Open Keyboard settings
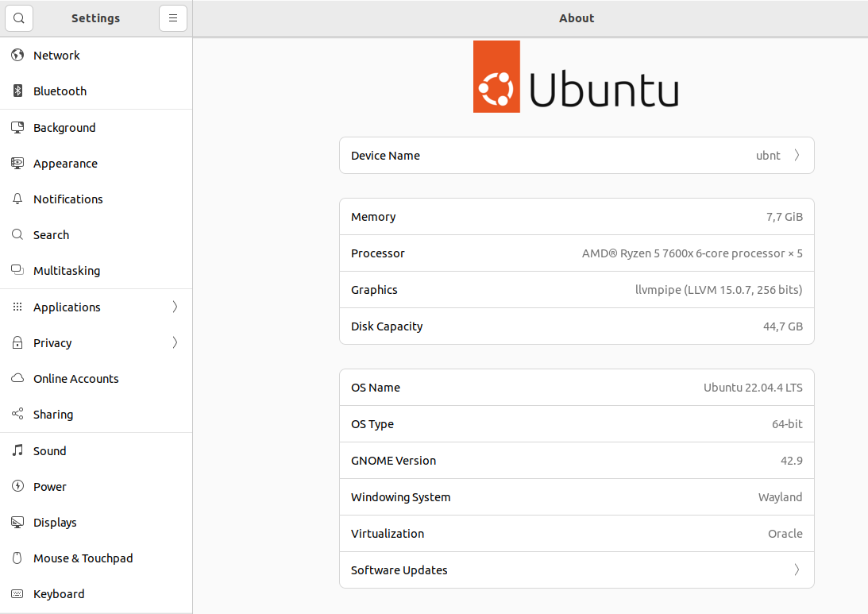The height and width of the screenshot is (614, 868). 96,594
